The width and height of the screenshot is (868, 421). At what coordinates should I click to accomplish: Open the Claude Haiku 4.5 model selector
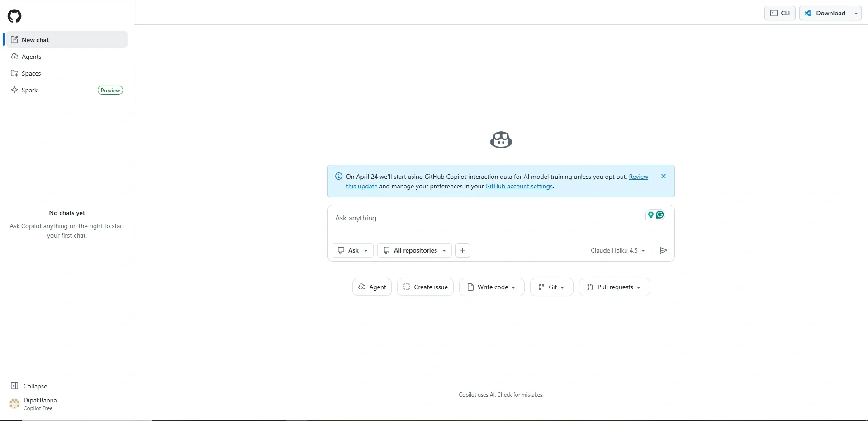point(617,250)
